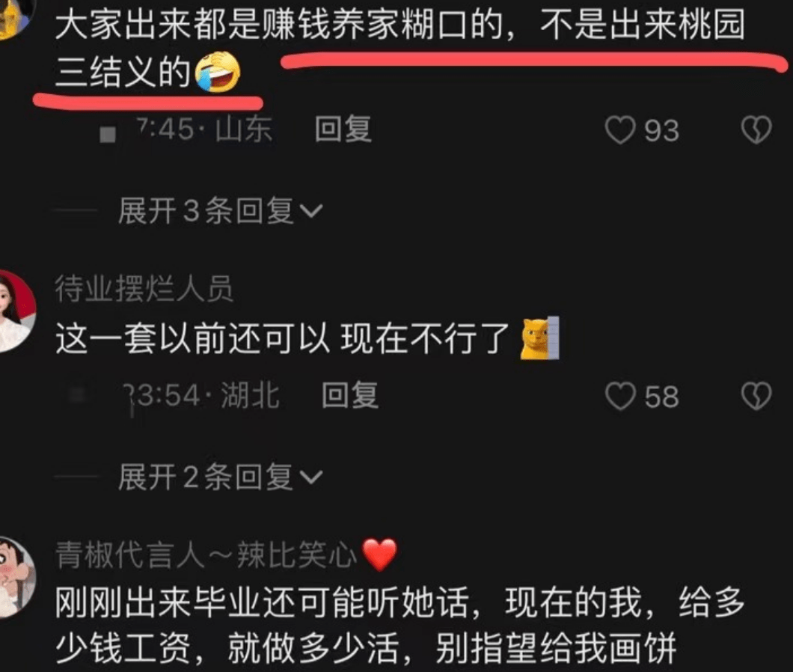Reply to the Hubei comment
Screen dimensions: 793x672
(x=350, y=395)
